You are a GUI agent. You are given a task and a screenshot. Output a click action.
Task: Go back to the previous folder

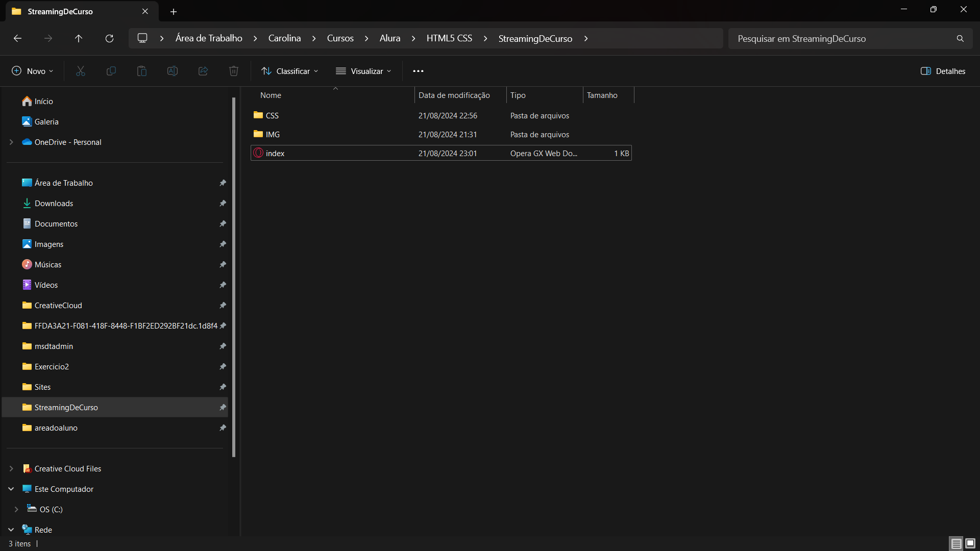17,38
